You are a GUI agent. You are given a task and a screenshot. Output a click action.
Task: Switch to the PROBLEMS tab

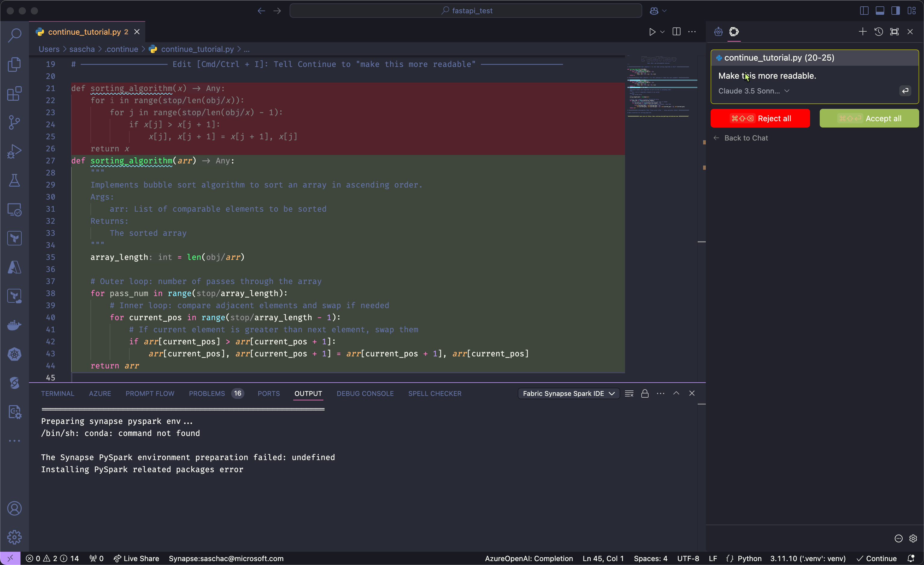[x=207, y=393]
